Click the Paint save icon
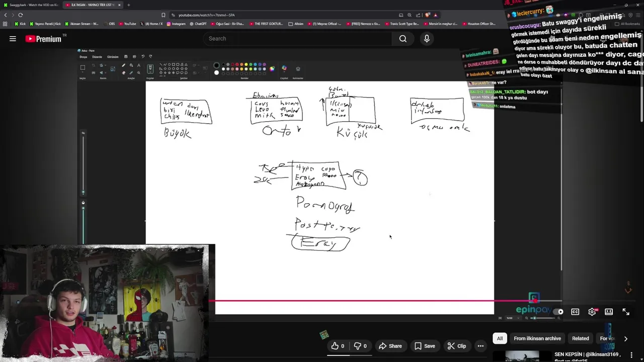The height and width of the screenshot is (362, 644). [x=126, y=56]
